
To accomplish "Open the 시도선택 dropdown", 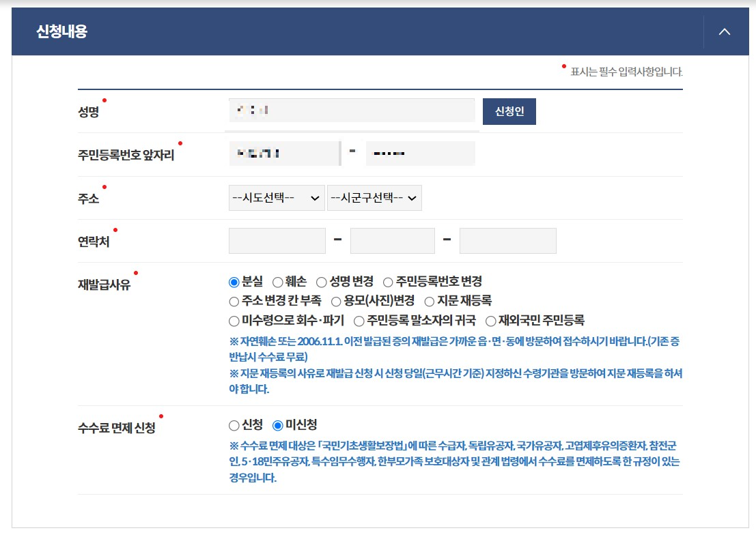I will pos(277,198).
